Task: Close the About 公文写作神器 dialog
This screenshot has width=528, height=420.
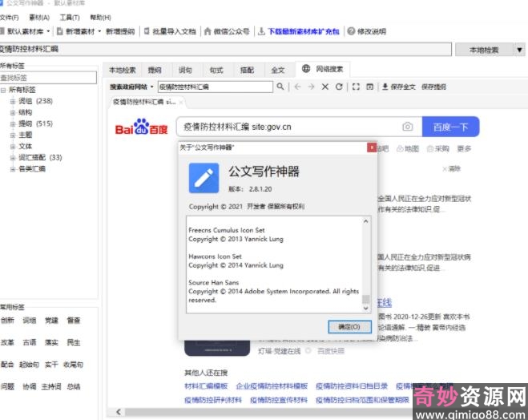Action: click(372, 147)
